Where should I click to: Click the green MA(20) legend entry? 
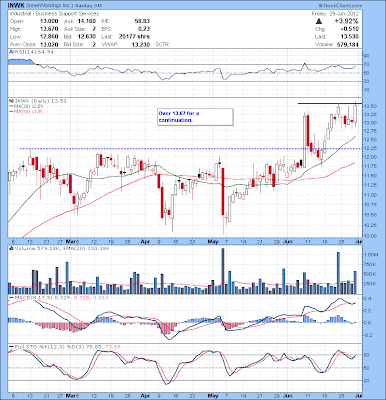tap(26, 106)
